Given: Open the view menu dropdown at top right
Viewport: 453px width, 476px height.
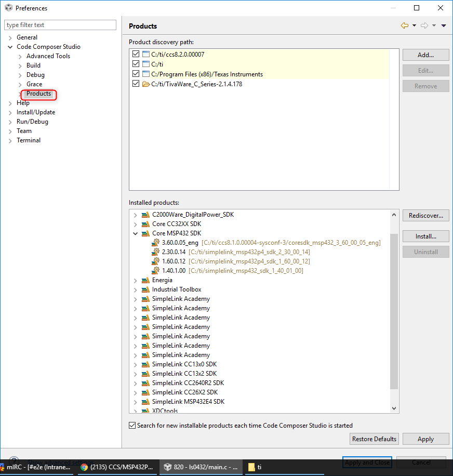Looking at the screenshot, I should [443, 25].
